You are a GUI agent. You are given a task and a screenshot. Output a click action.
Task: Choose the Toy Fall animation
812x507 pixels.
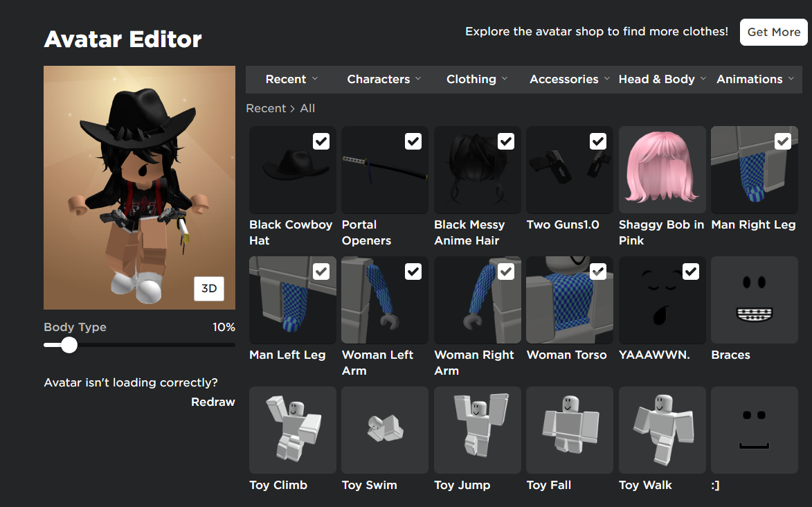click(x=570, y=430)
